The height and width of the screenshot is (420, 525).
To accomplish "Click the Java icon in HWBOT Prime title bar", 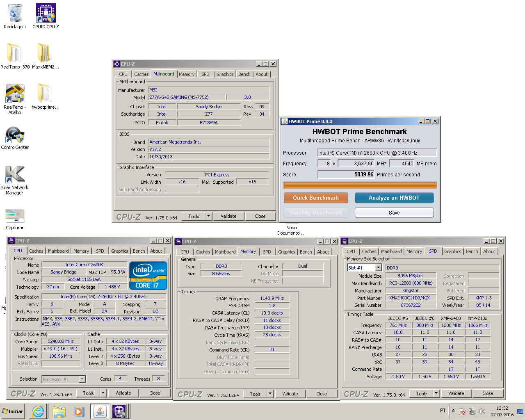I will (285, 121).
